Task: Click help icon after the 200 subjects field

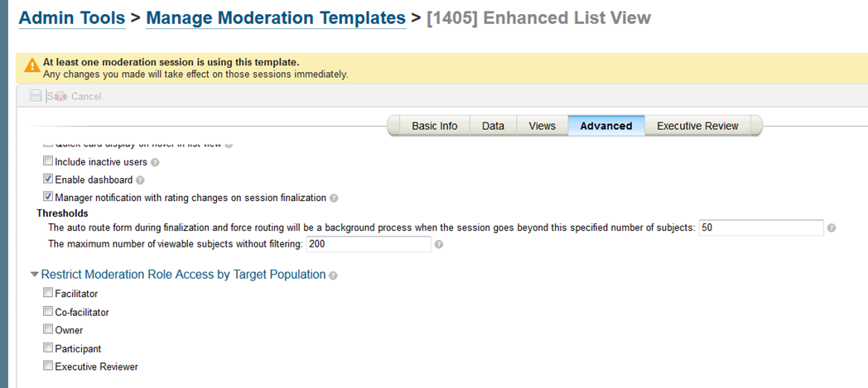Action: [438, 244]
